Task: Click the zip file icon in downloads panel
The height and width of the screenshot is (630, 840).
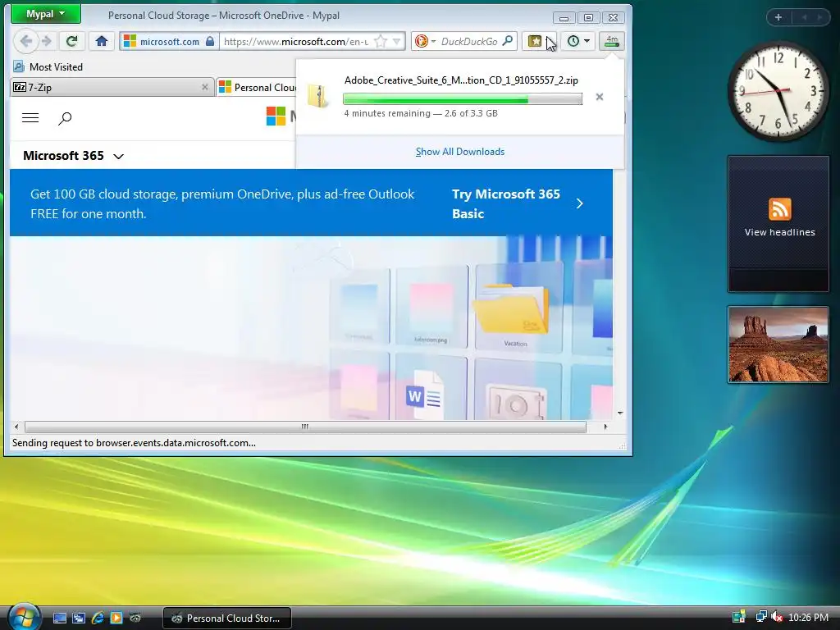Action: pos(318,97)
